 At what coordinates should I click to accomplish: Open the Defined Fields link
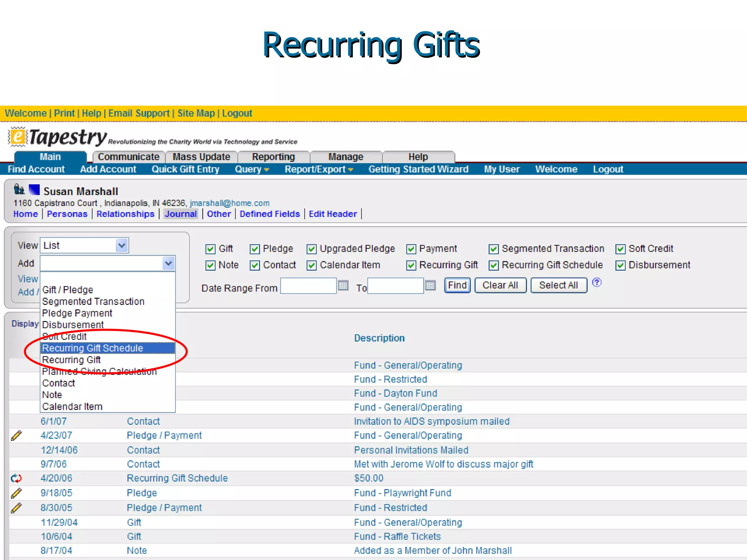[270, 214]
